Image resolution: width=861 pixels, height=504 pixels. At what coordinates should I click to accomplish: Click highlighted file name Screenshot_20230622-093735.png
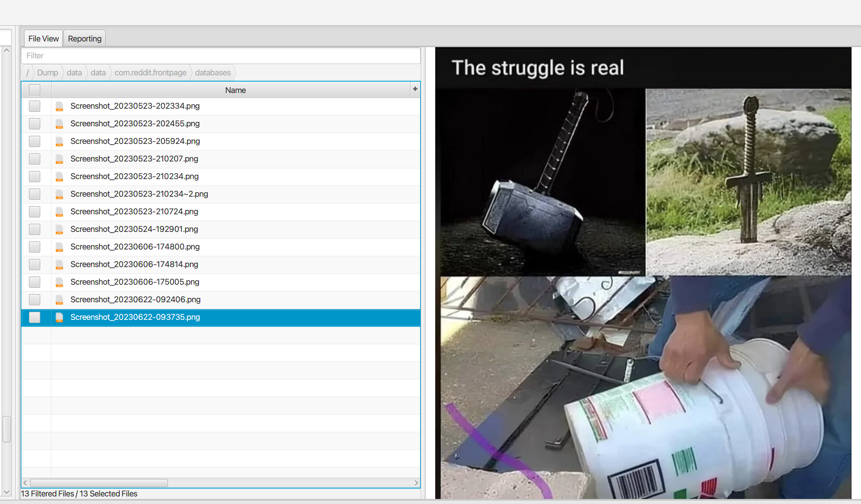pos(135,317)
